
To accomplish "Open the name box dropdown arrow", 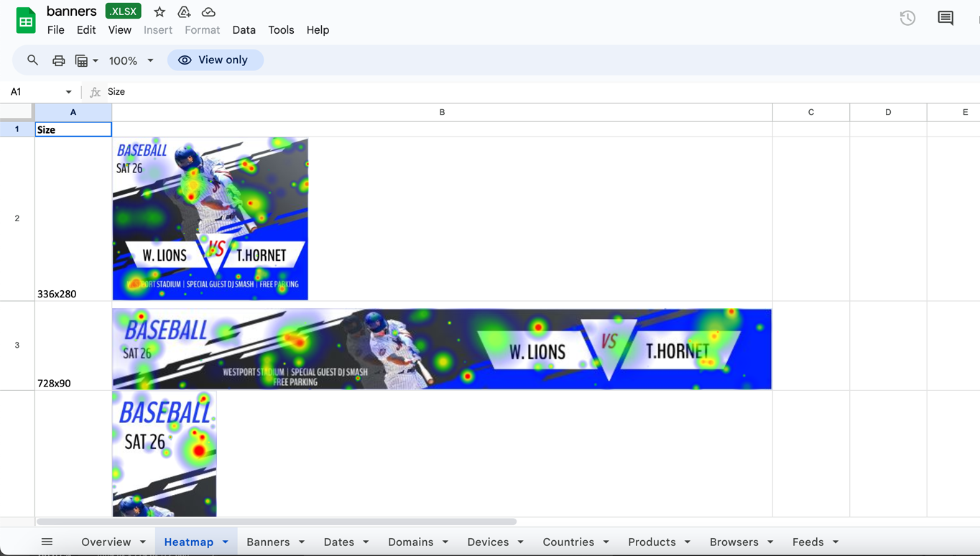I will click(x=68, y=92).
